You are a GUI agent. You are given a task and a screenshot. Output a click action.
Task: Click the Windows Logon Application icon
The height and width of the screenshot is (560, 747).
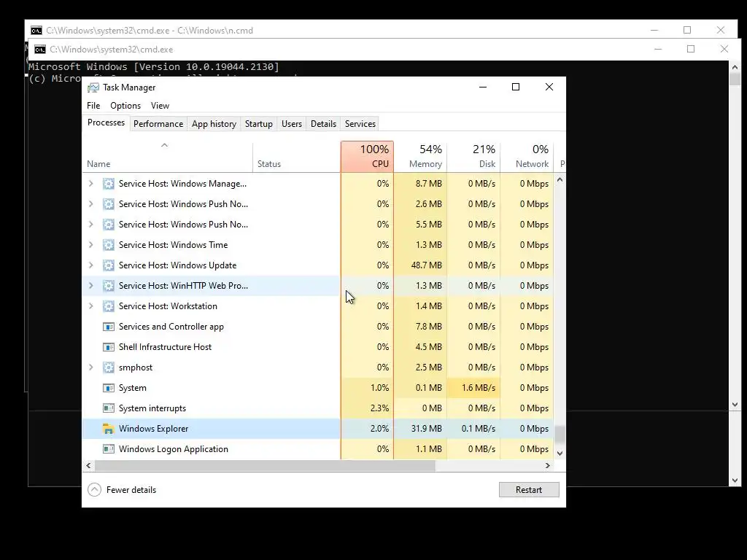(x=109, y=449)
